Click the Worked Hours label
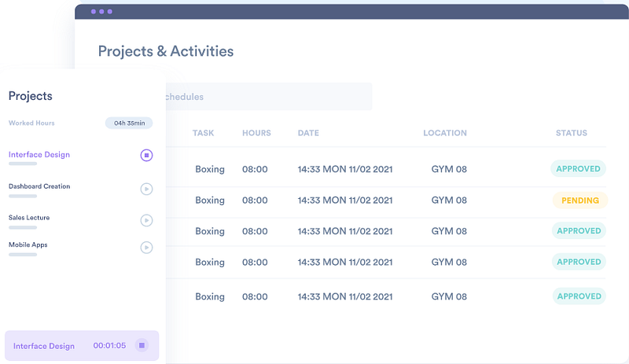 coord(31,123)
